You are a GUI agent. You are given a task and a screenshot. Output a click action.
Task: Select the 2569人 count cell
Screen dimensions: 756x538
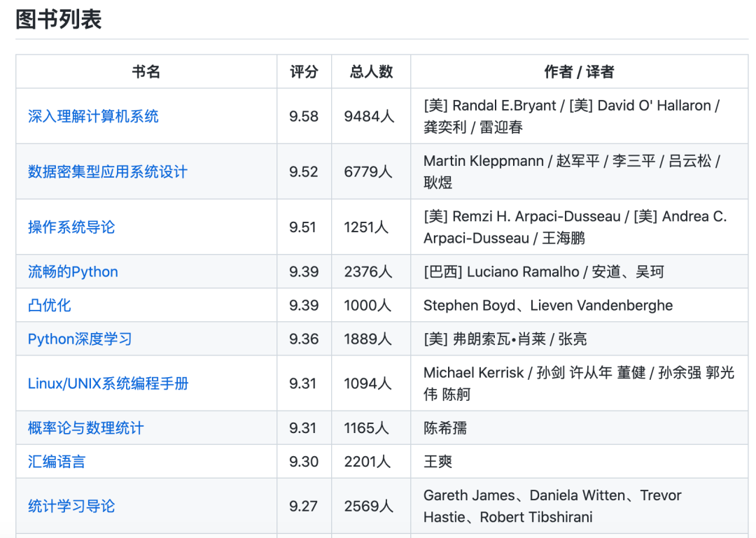point(371,507)
